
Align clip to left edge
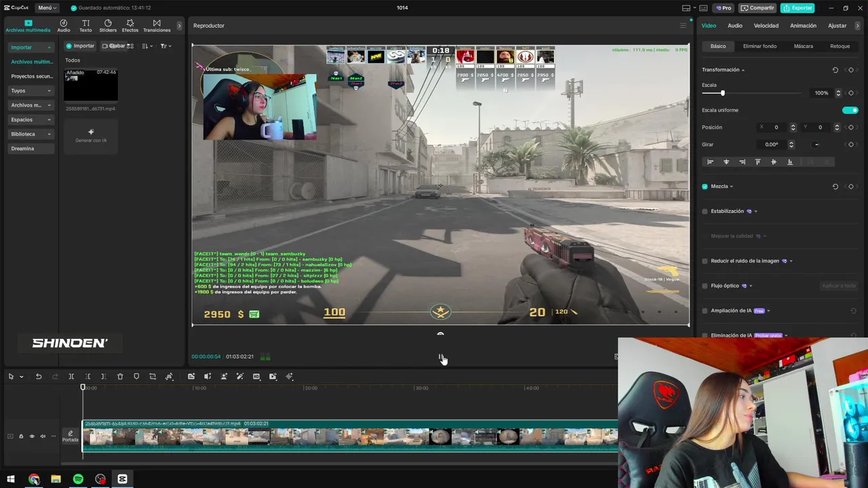point(710,162)
